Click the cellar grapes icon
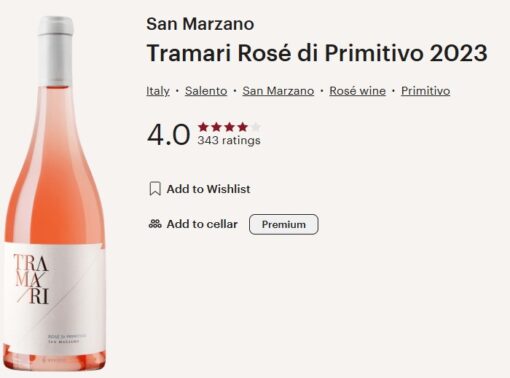This screenshot has width=510, height=378. tap(155, 224)
